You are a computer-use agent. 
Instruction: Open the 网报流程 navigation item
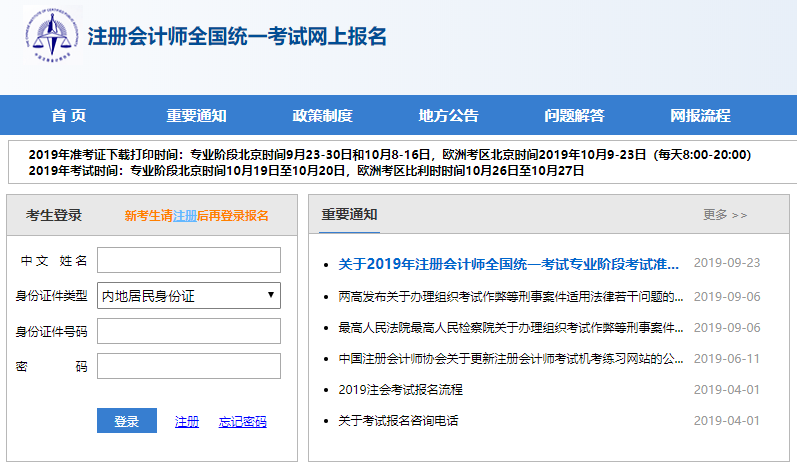point(700,115)
